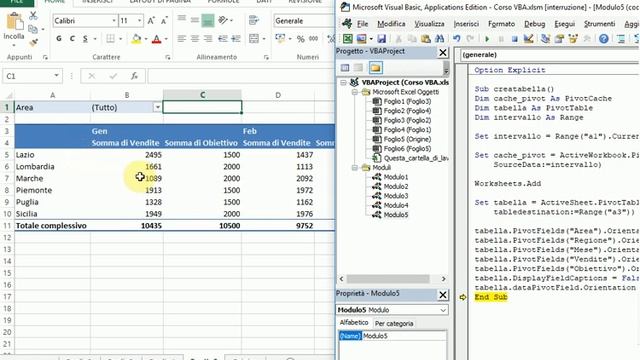Click the Wrap Text icon
Image resolution: width=640 pixels, height=360 pixels.
[254, 20]
